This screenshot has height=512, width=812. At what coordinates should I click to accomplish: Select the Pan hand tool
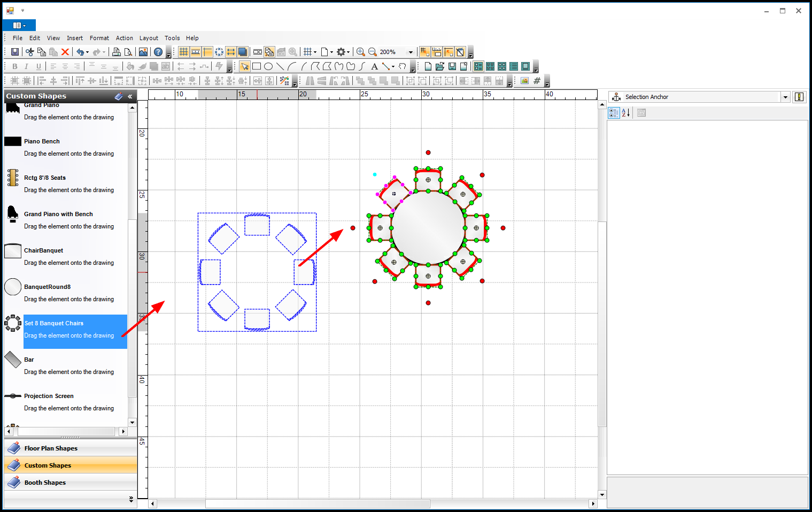[x=403, y=66]
